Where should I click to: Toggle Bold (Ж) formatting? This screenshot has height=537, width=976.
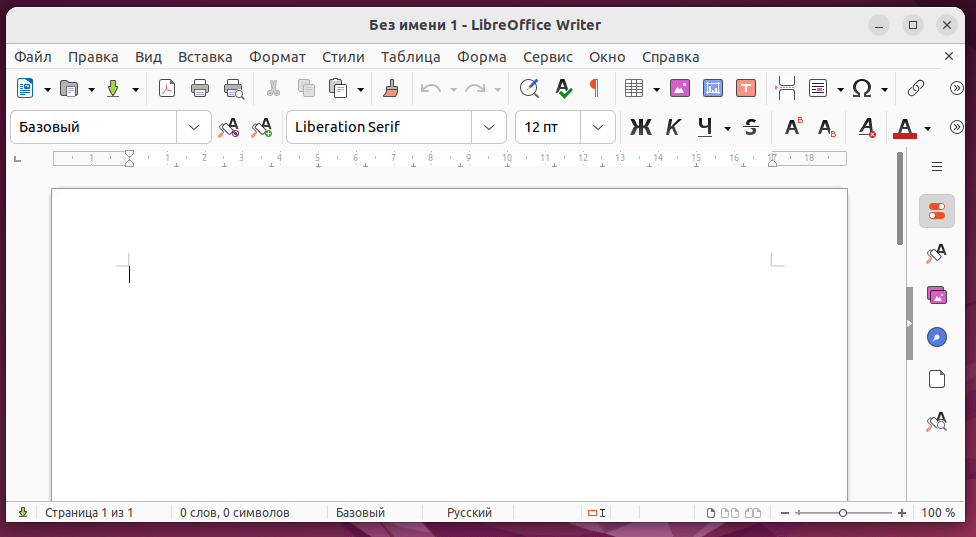click(x=640, y=127)
